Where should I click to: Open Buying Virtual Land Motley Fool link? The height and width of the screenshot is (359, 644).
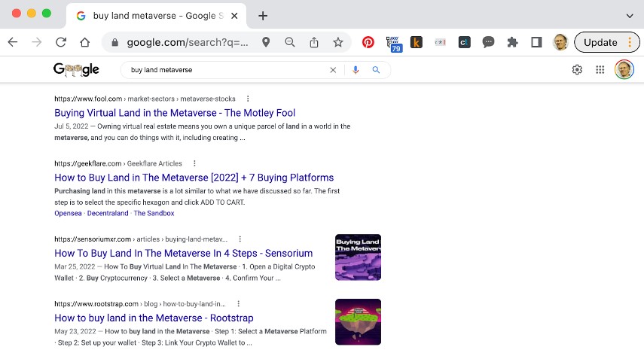click(175, 113)
